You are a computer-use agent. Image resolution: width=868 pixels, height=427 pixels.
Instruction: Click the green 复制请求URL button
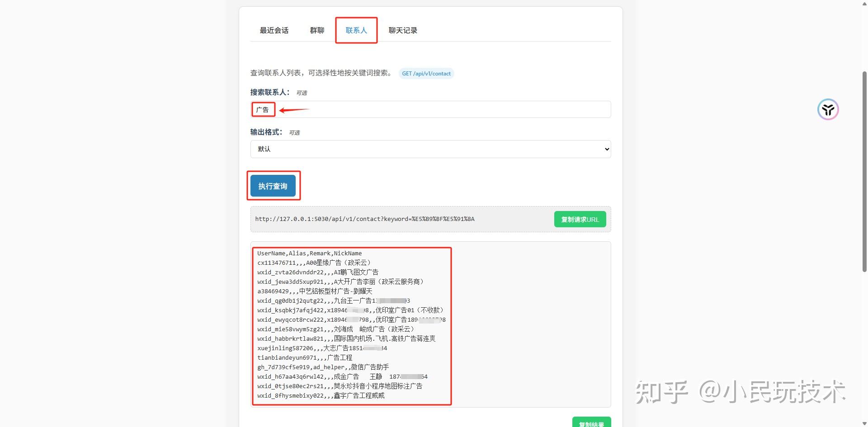[x=580, y=219]
